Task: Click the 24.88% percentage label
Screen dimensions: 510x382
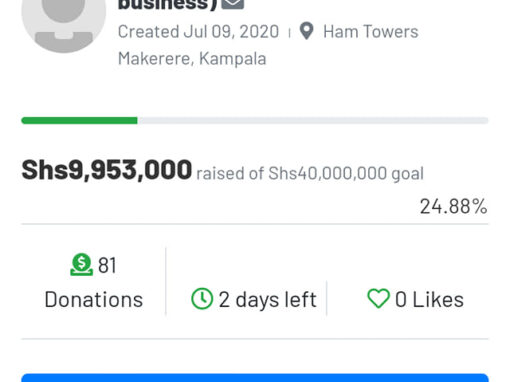Action: tap(454, 206)
